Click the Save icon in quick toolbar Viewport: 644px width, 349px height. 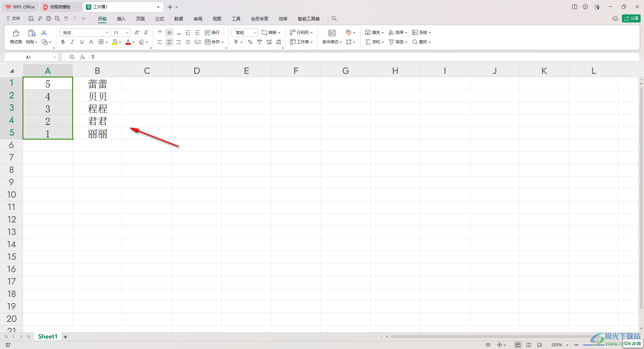[x=31, y=18]
